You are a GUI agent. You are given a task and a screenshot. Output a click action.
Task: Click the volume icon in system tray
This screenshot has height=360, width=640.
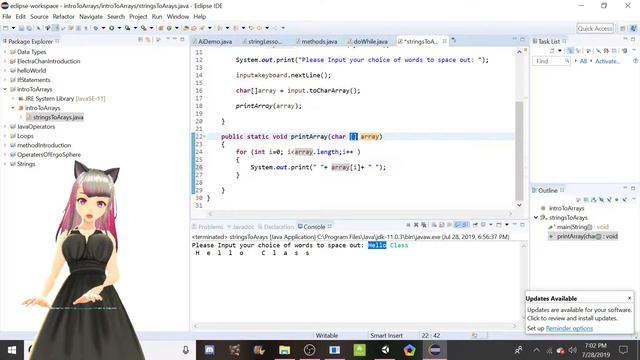573,350
